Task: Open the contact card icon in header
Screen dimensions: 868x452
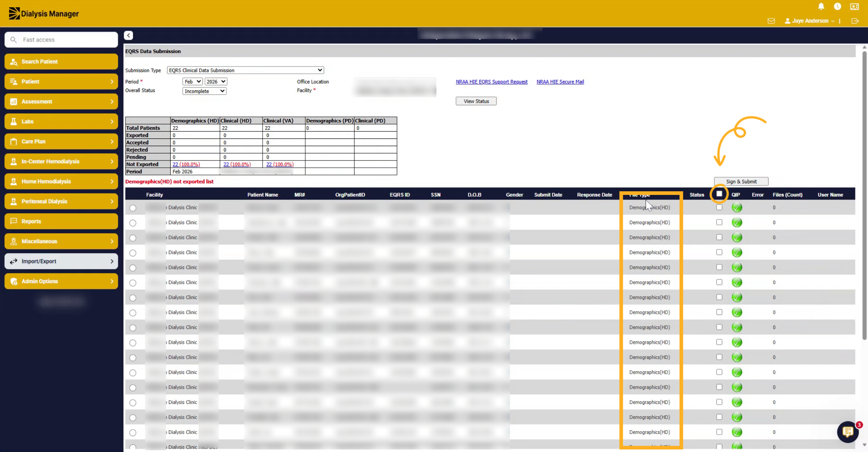Action: [854, 7]
